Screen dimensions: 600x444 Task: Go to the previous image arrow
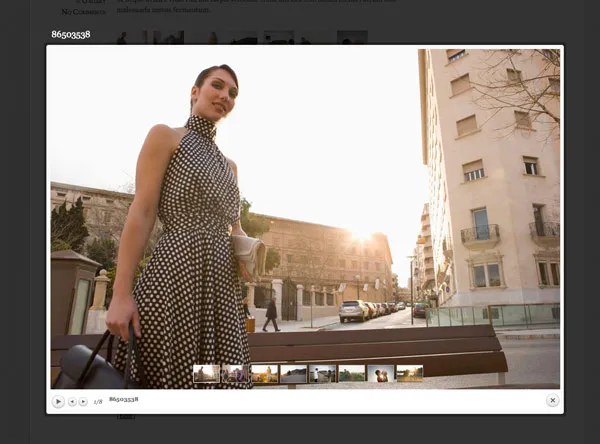(72, 401)
